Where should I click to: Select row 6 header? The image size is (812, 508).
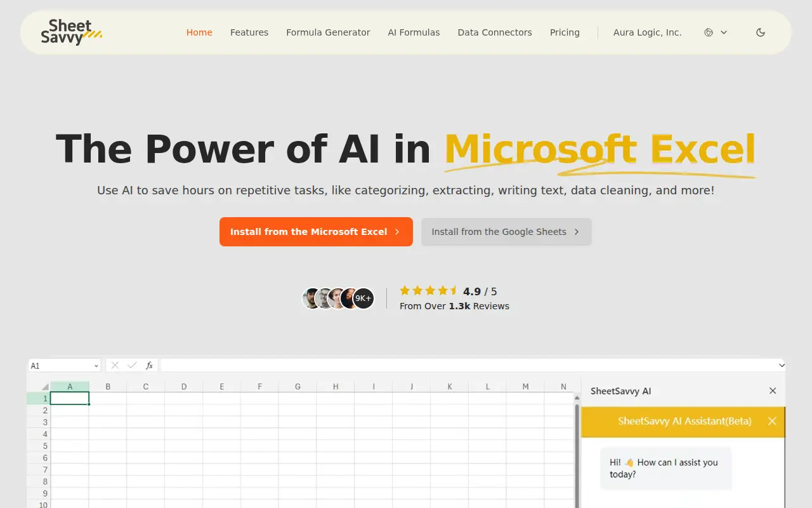[39, 458]
